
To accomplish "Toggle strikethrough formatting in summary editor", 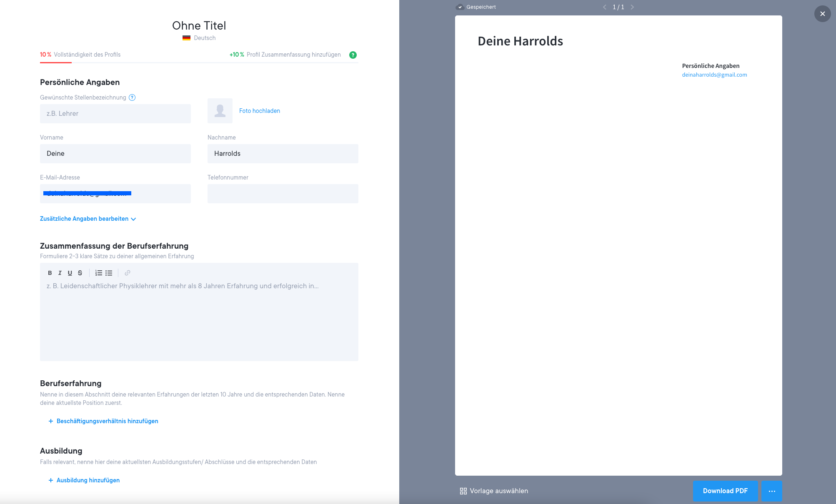I will [x=80, y=273].
